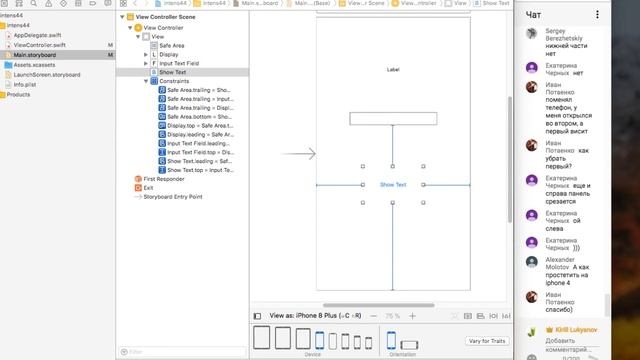Click the Add New Constraints icon
The width and height of the screenshot is (640, 360).
pos(493,316)
